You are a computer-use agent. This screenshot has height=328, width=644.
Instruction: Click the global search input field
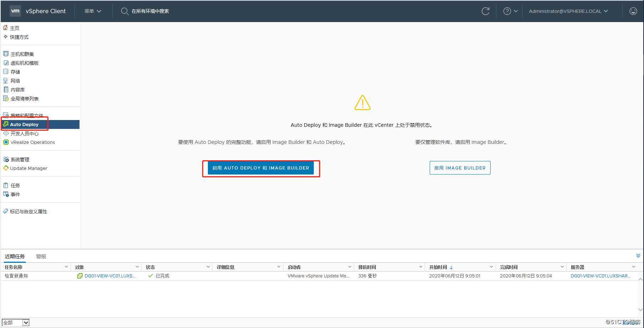coord(150,11)
